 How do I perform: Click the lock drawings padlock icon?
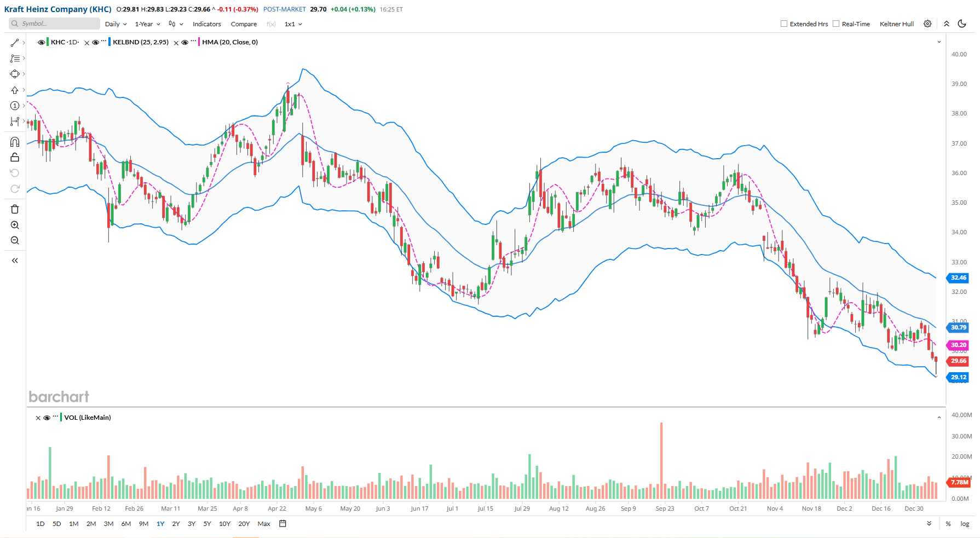tap(15, 158)
